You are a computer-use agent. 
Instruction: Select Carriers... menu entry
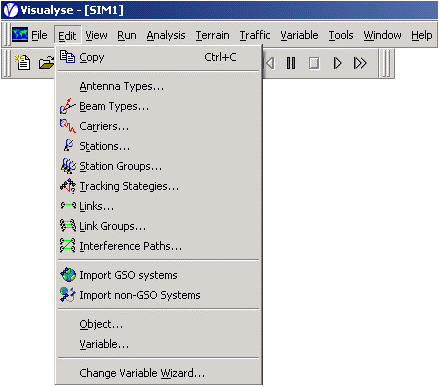pyautogui.click(x=158, y=126)
